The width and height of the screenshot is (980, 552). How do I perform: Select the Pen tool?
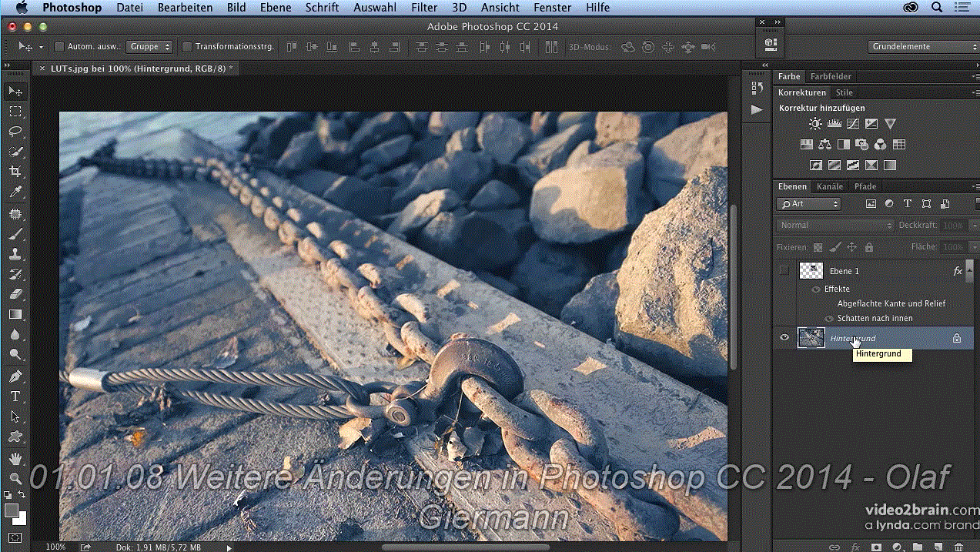15,376
